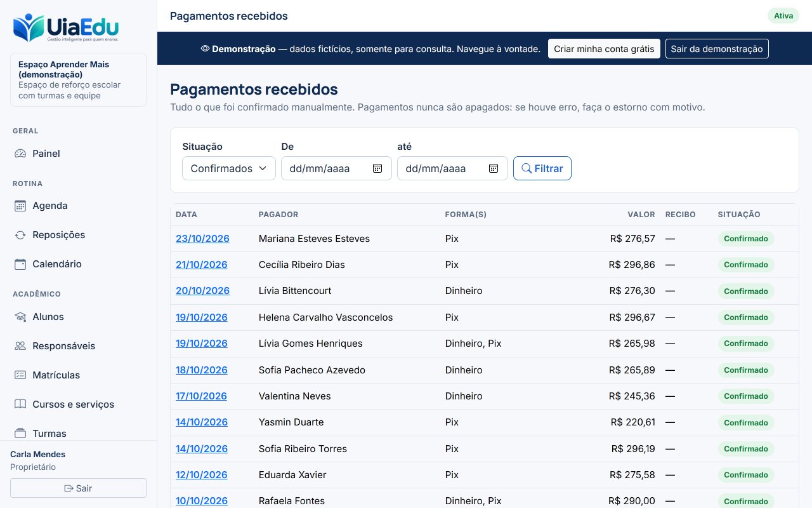Screen dimensions: 812x508
Task: Click the Responsáveis people icon
Action: (20, 346)
